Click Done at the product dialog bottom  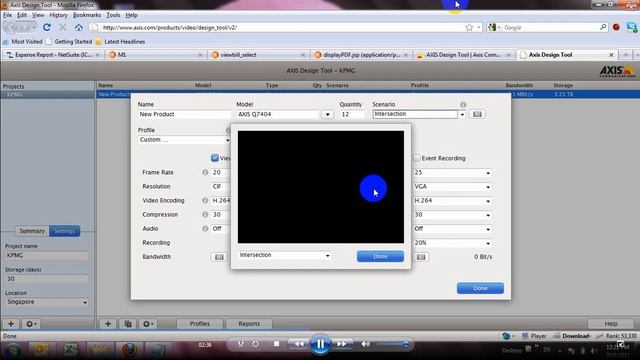[x=480, y=288]
